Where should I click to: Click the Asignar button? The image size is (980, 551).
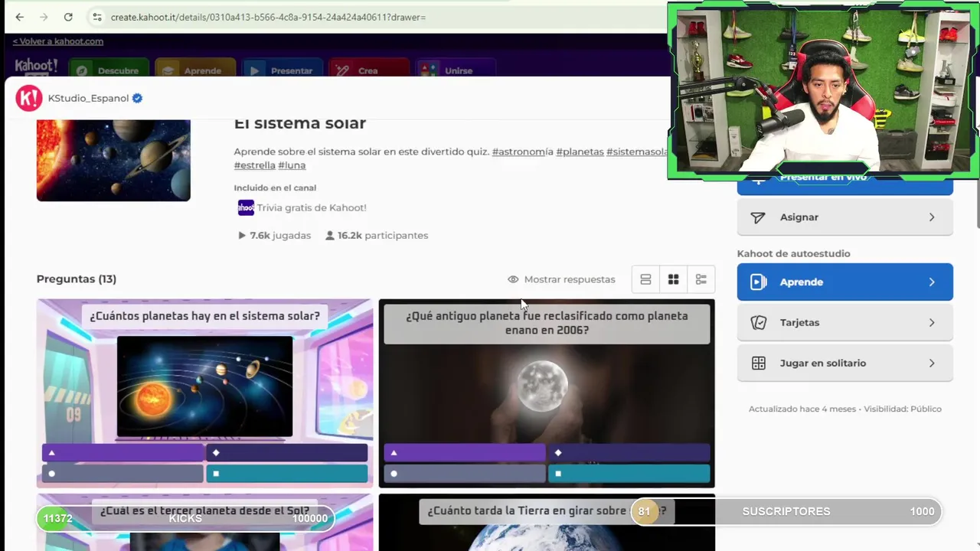pos(845,217)
